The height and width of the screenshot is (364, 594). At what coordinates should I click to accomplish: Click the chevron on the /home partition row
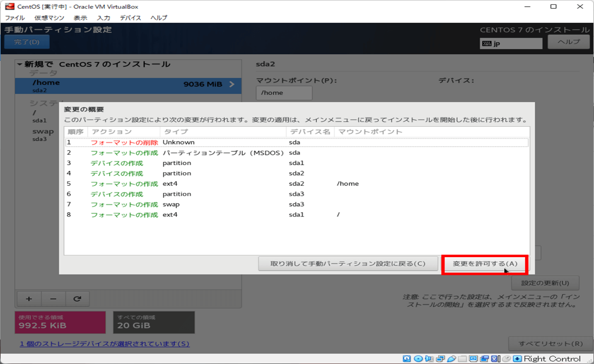[232, 84]
